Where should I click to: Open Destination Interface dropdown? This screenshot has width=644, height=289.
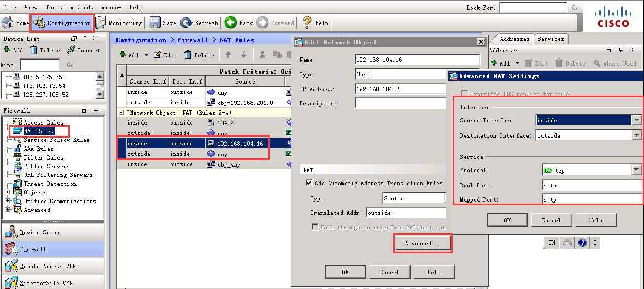coord(636,135)
